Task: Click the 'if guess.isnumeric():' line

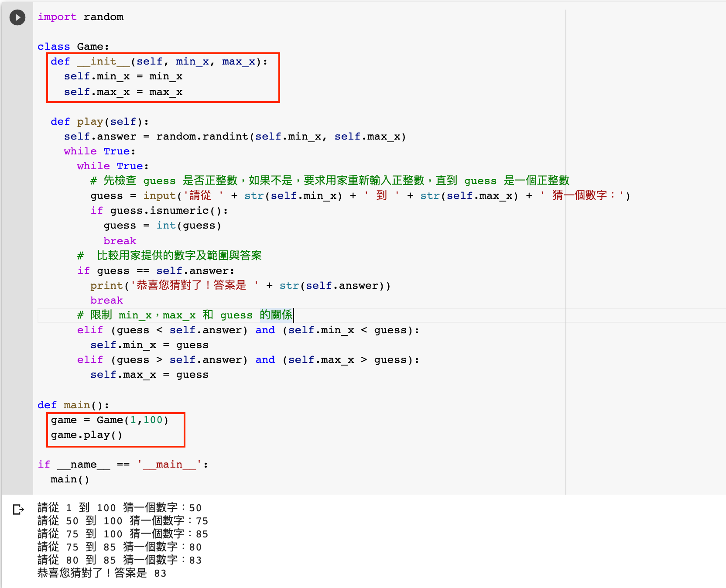Action: point(159,211)
